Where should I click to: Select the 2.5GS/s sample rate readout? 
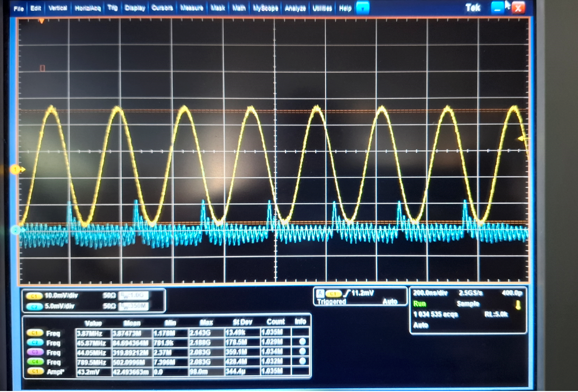click(470, 293)
